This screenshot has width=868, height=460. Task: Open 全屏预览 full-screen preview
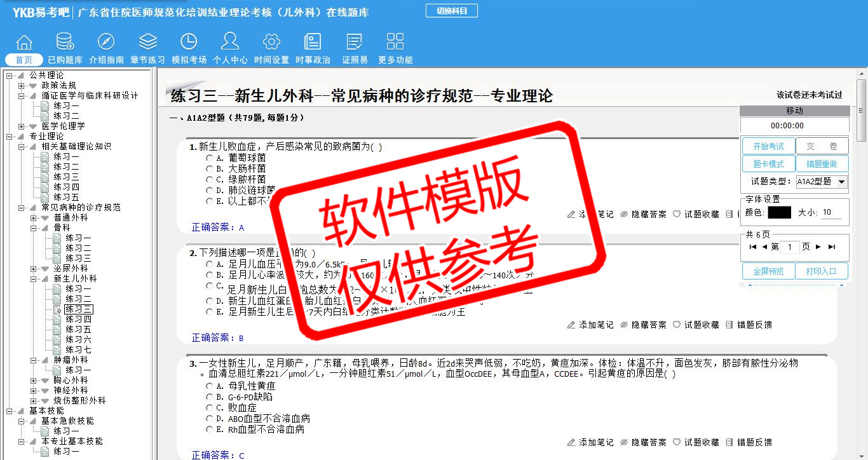click(768, 271)
